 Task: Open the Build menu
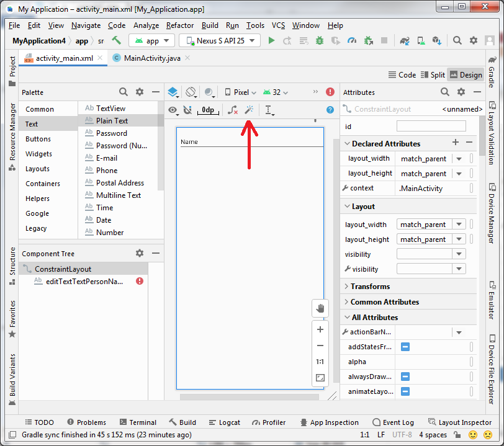point(210,25)
